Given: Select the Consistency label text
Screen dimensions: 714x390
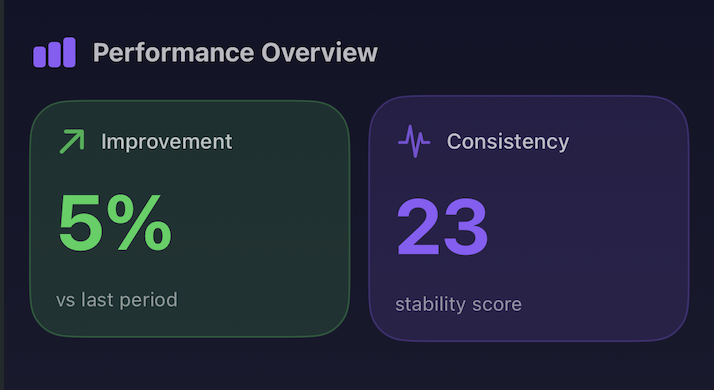Looking at the screenshot, I should [x=508, y=142].
